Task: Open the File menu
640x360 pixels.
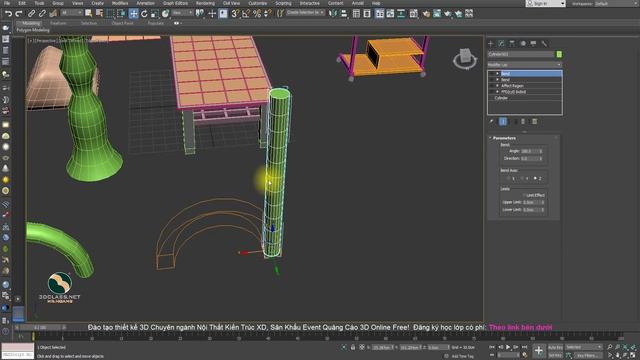Action: pyautogui.click(x=7, y=3)
